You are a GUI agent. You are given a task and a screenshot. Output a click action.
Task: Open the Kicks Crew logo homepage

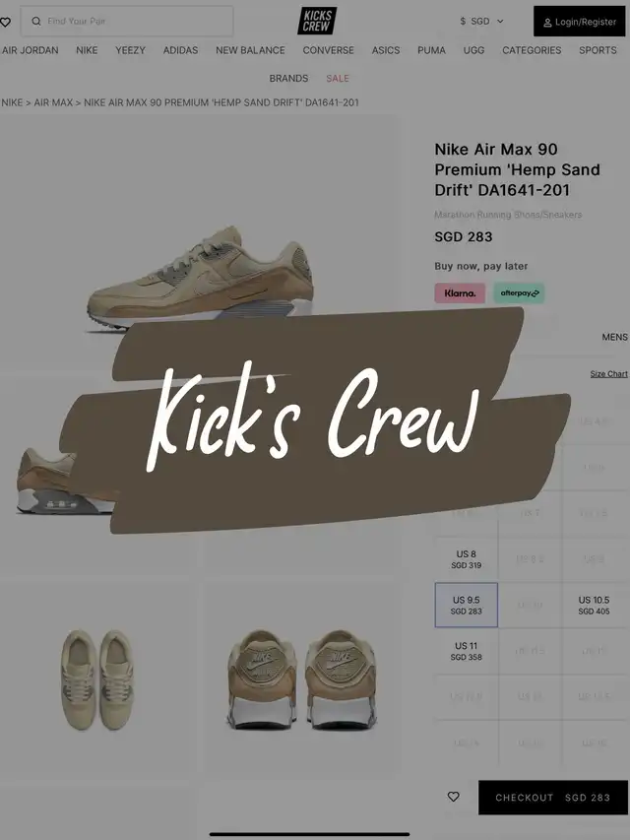pos(317,21)
